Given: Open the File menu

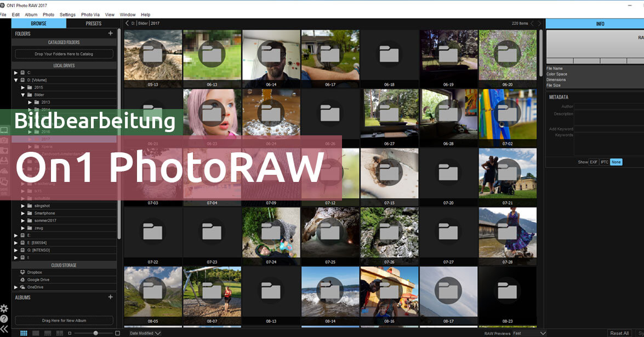Looking at the screenshot, I should point(3,14).
